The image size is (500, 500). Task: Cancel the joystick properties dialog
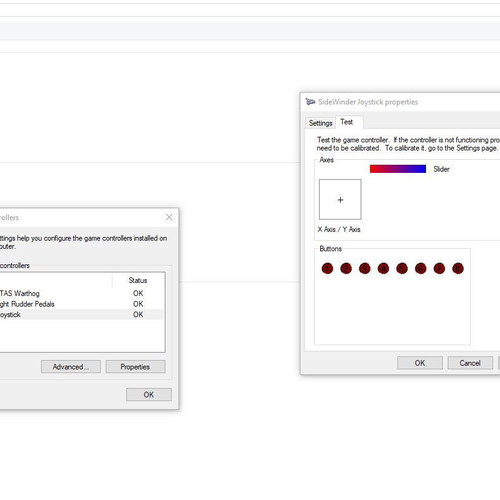point(470,363)
